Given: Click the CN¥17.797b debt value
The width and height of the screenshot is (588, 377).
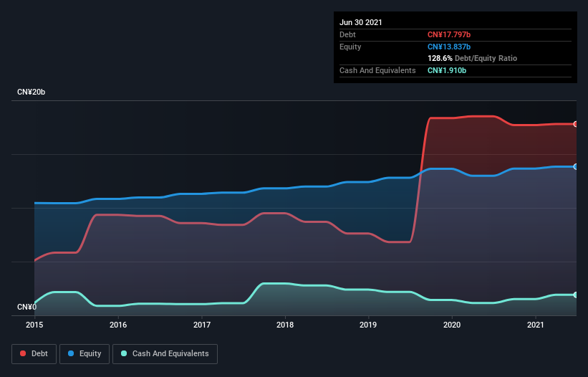Looking at the screenshot, I should [449, 34].
